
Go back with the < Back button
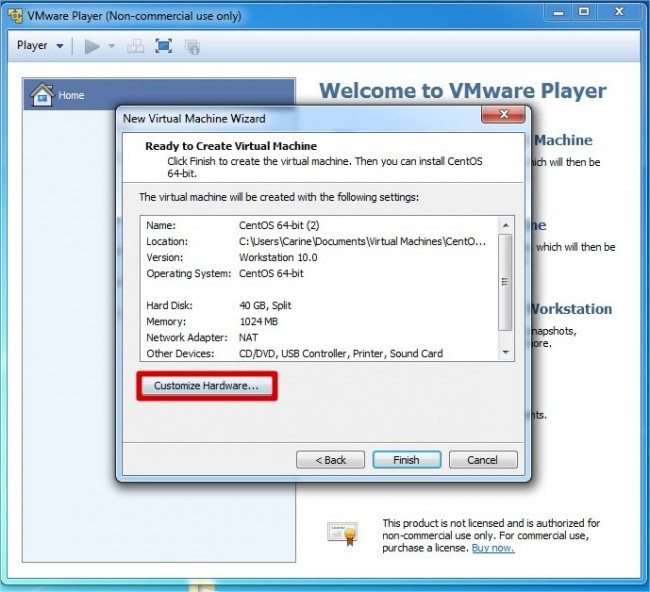(330, 460)
